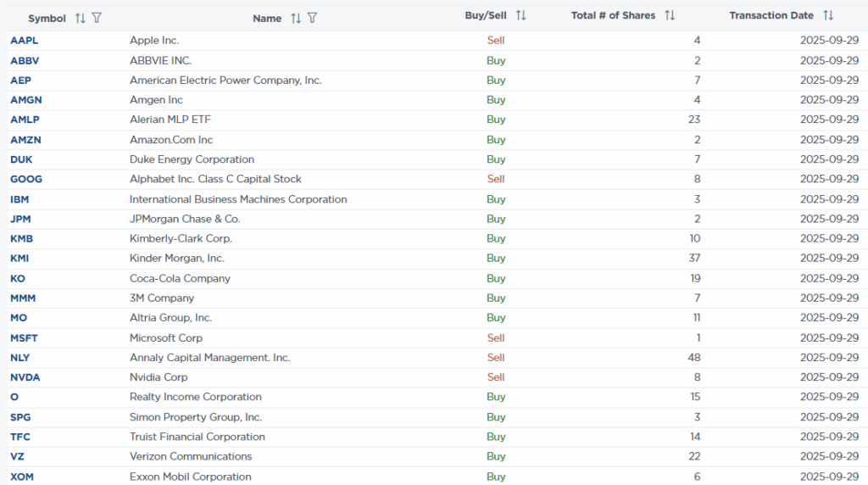Sort by Total # of Shares arrows
Image resolution: width=868 pixels, height=485 pixels.
pyautogui.click(x=670, y=15)
